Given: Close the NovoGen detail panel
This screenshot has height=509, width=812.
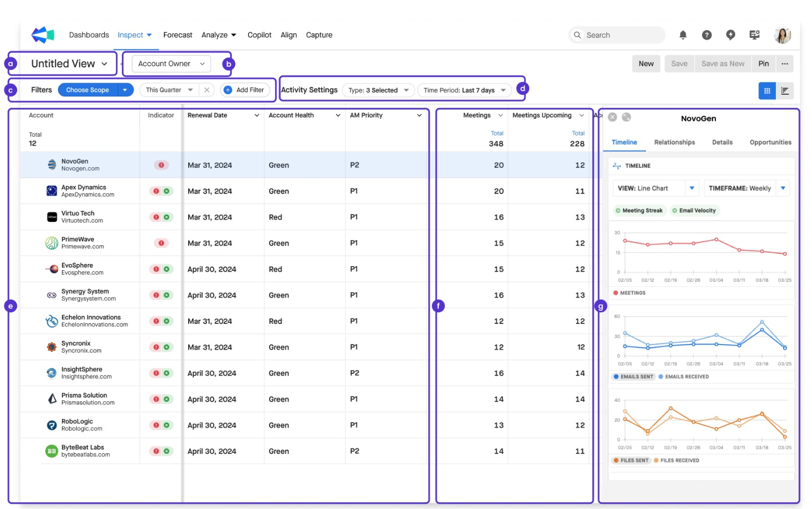Looking at the screenshot, I should (612, 117).
